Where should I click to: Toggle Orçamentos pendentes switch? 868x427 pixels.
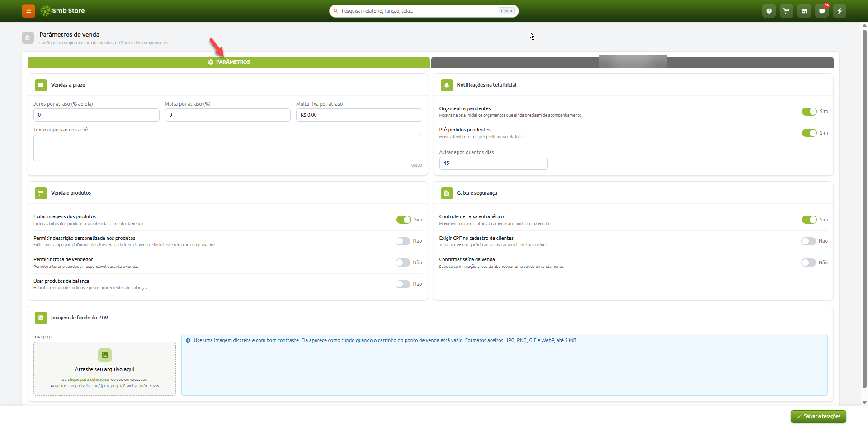(x=809, y=112)
